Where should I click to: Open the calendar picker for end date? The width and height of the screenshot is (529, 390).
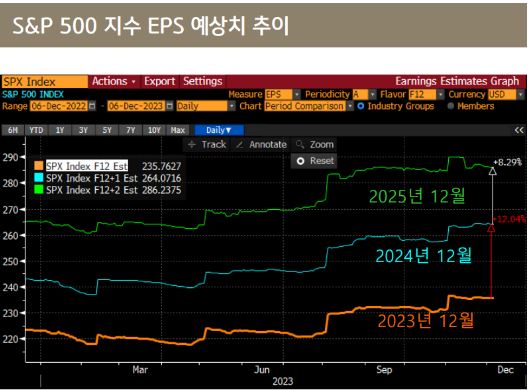(x=170, y=106)
